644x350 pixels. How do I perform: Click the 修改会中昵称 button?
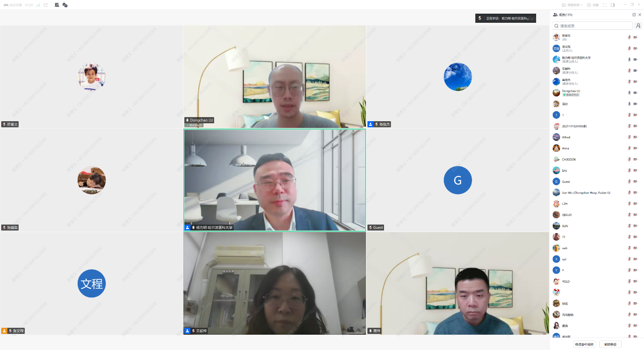(584, 344)
